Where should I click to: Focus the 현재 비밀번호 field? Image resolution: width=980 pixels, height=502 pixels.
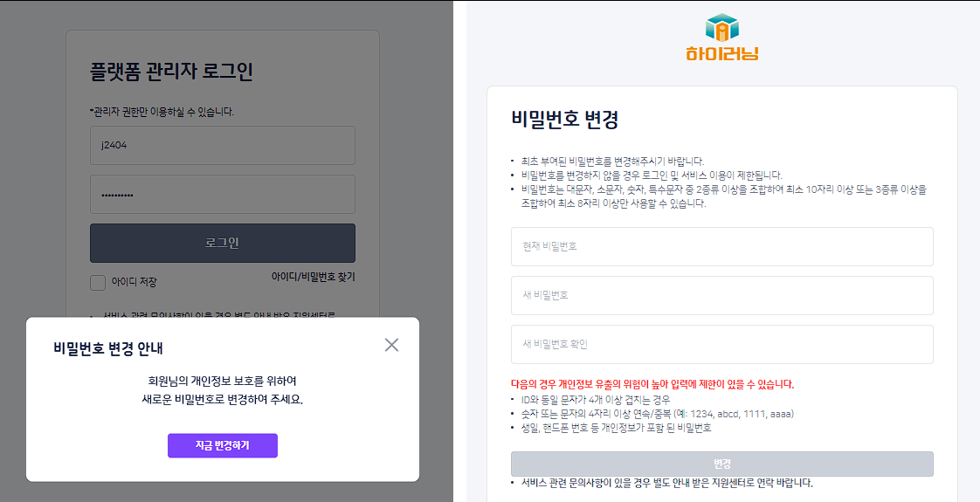click(721, 246)
